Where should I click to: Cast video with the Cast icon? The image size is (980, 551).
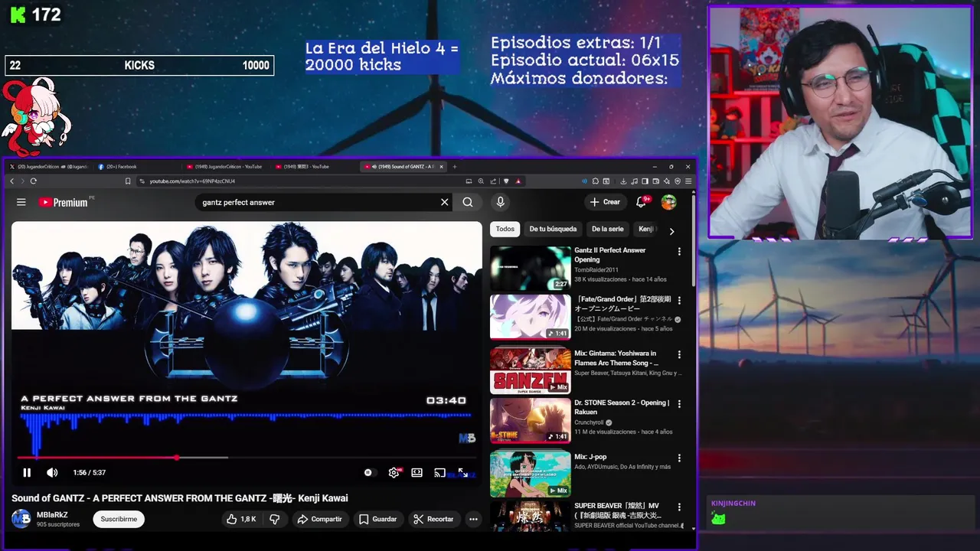[439, 473]
